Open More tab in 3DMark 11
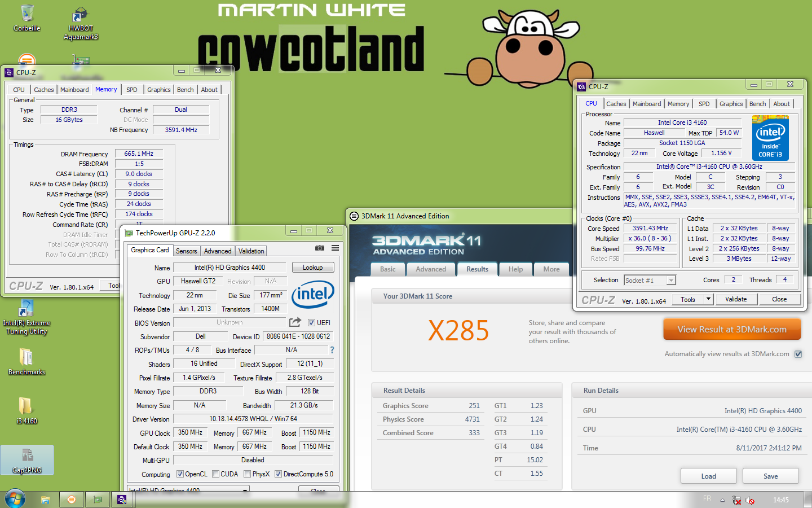 pos(551,269)
